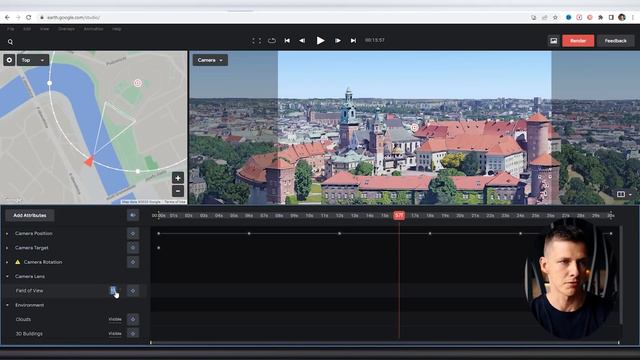Add keyframe for Camera Position
Viewport: 640px width, 360px height.
click(133, 233)
